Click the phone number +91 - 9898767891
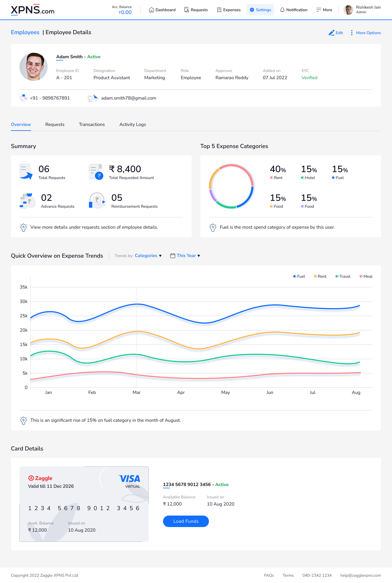Screen dimensions: 392x583 click(50, 98)
